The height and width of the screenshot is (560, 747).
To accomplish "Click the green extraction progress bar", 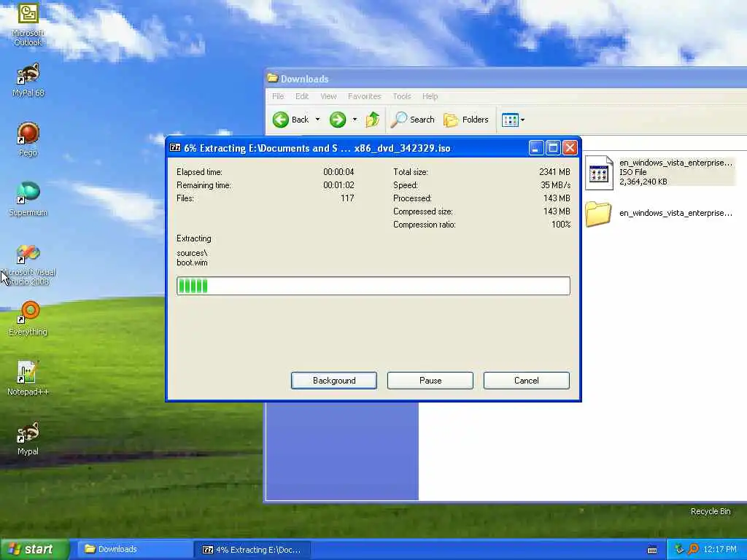I will (x=373, y=286).
